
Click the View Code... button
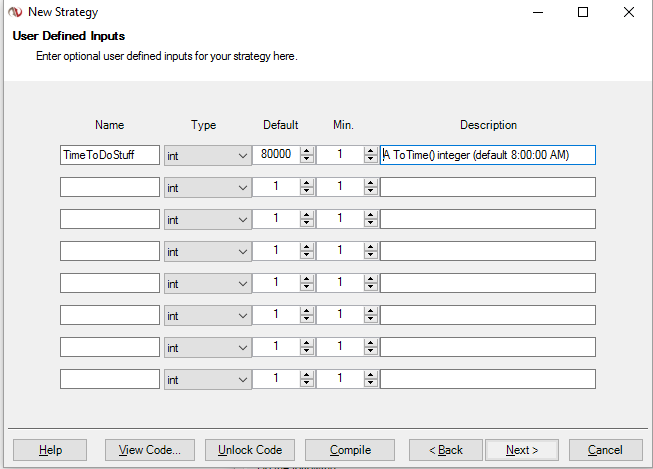coord(149,450)
